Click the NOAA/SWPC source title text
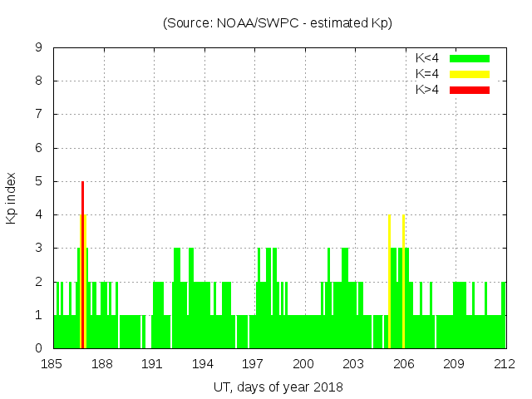Screen dimensions: 532x399 point(277,23)
